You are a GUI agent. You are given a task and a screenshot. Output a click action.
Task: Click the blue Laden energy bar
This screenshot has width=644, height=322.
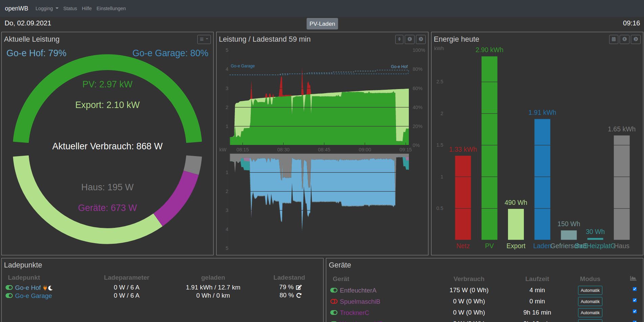pyautogui.click(x=542, y=179)
